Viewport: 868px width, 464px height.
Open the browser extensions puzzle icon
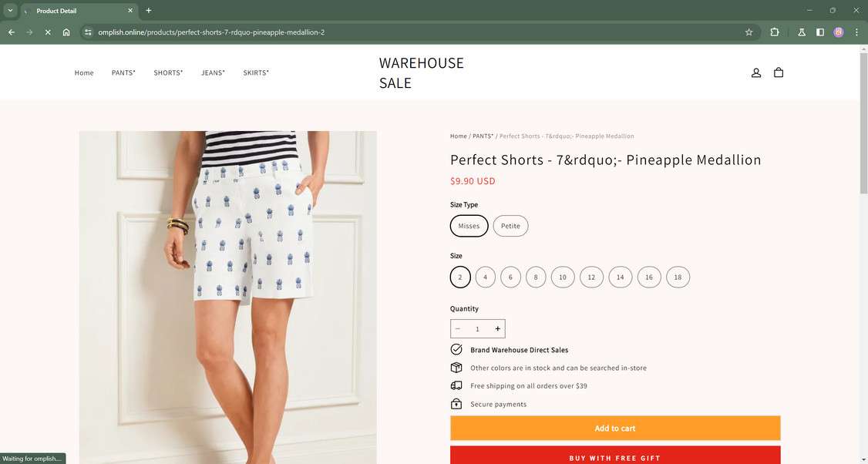point(775,32)
